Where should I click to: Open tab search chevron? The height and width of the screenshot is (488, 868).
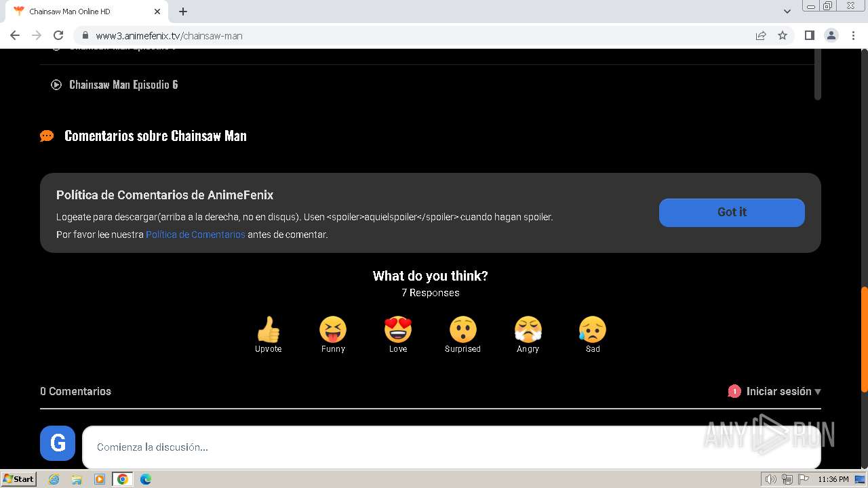[x=787, y=12]
